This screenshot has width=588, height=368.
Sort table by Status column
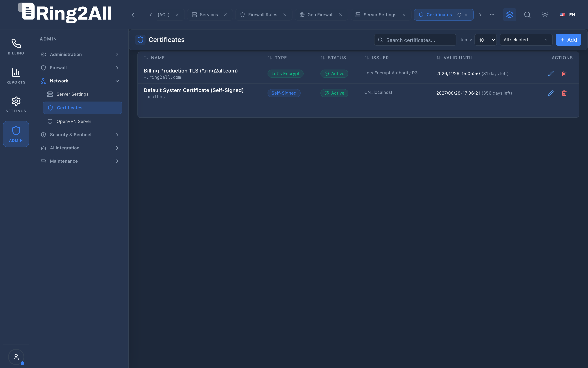(333, 58)
